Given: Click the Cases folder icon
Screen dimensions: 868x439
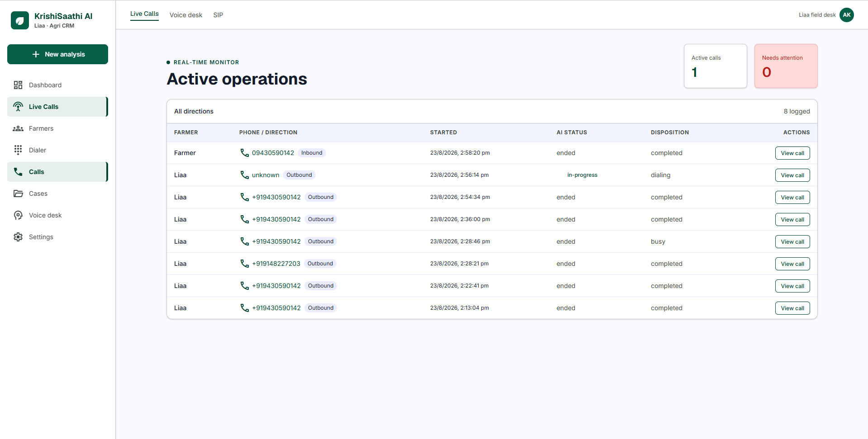Looking at the screenshot, I should (x=18, y=194).
